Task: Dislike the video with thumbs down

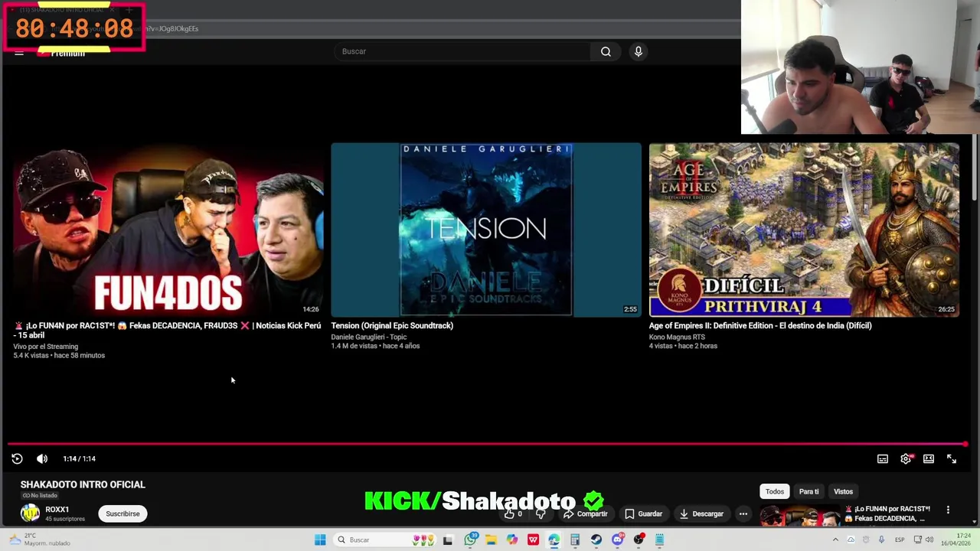Action: click(x=541, y=514)
